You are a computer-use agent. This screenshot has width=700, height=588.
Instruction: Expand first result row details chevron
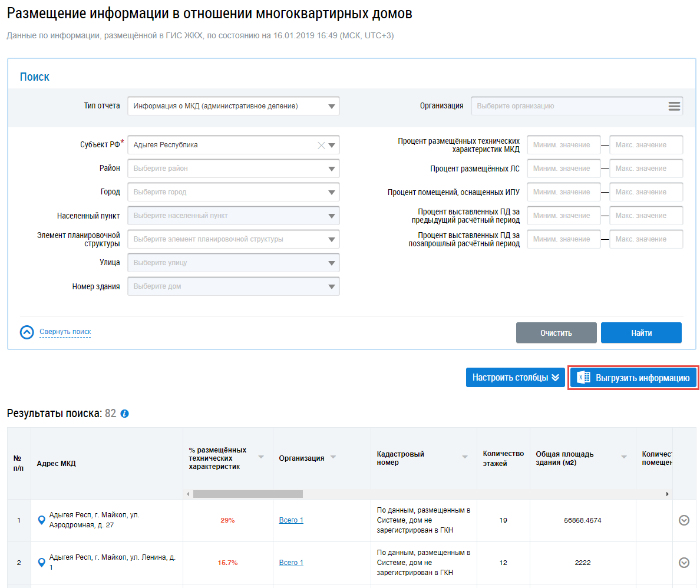point(684,520)
